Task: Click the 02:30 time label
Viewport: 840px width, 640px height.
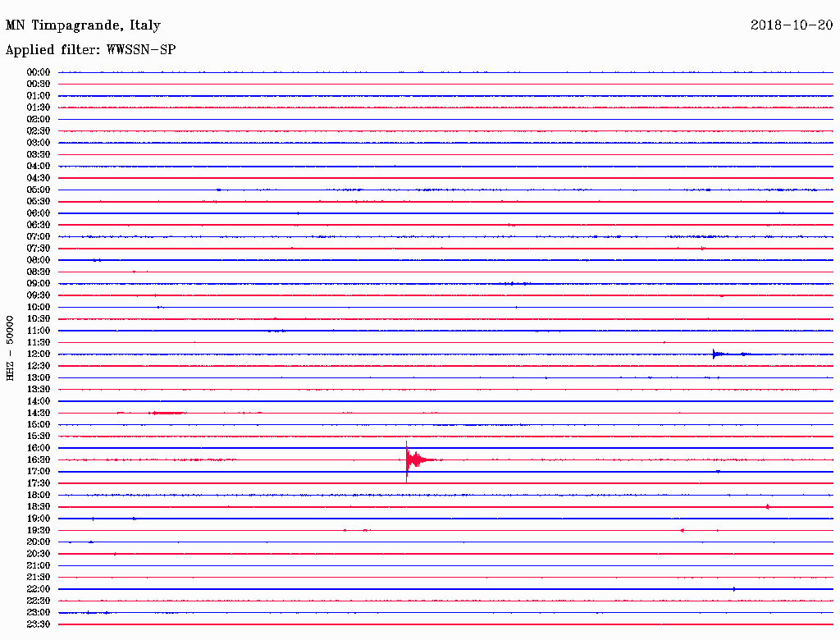Action: tap(39, 131)
